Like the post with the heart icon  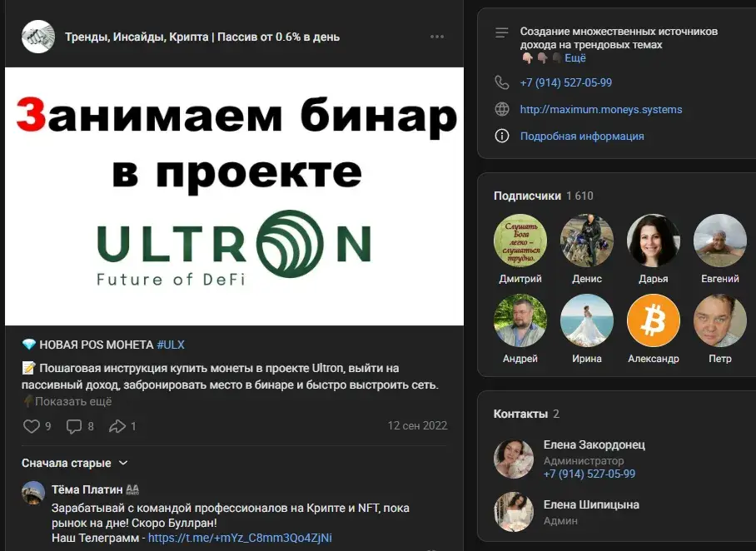tap(32, 426)
